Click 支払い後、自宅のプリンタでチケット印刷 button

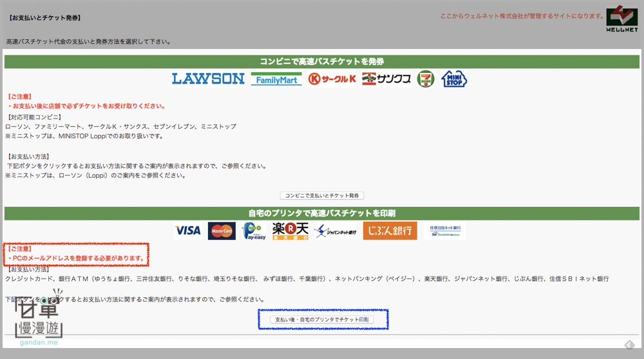coord(322,320)
